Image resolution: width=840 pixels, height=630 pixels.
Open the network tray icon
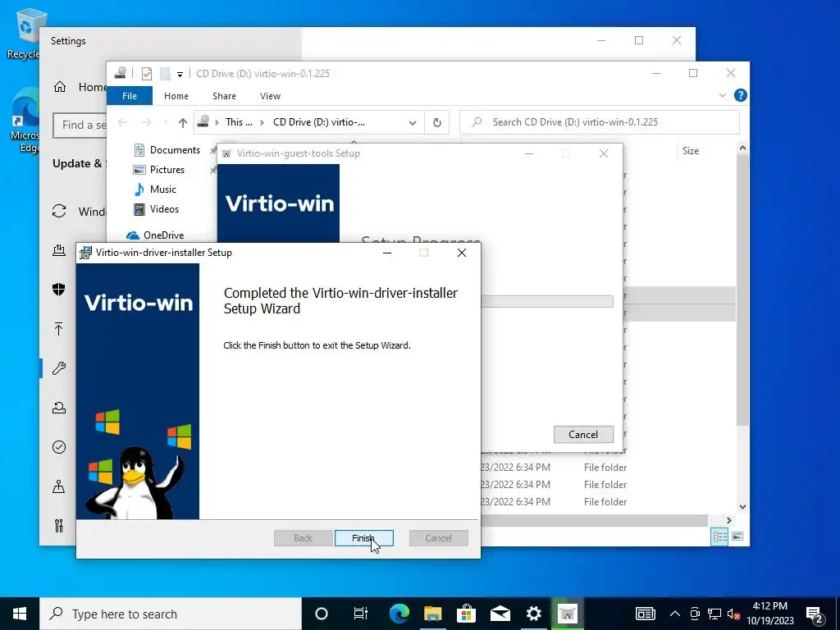[x=714, y=614]
